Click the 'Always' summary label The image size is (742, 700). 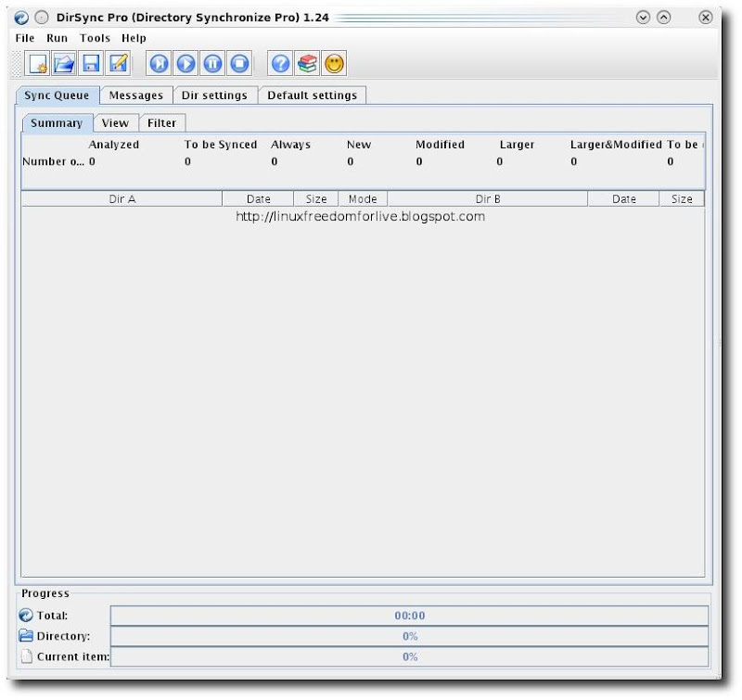(x=291, y=145)
